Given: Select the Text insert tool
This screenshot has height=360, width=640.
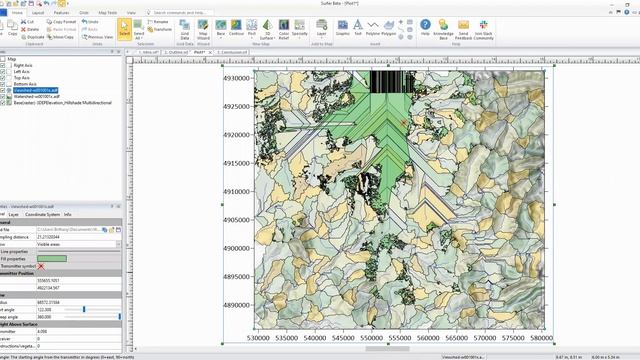Looking at the screenshot, I should tap(358, 28).
